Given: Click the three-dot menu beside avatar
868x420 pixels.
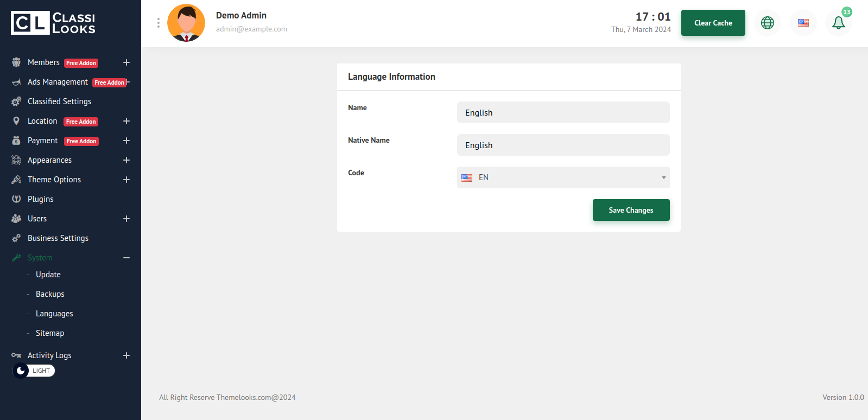Looking at the screenshot, I should click(159, 23).
